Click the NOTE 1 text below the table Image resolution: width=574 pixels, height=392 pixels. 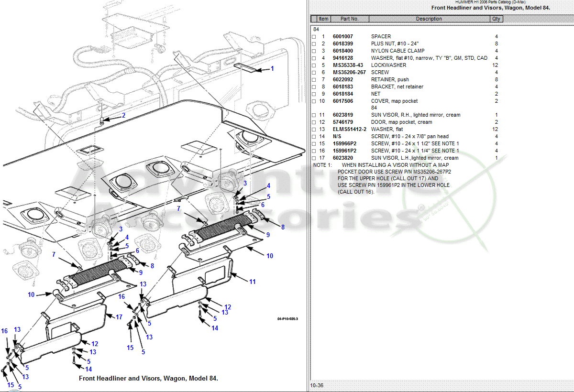(x=382, y=178)
